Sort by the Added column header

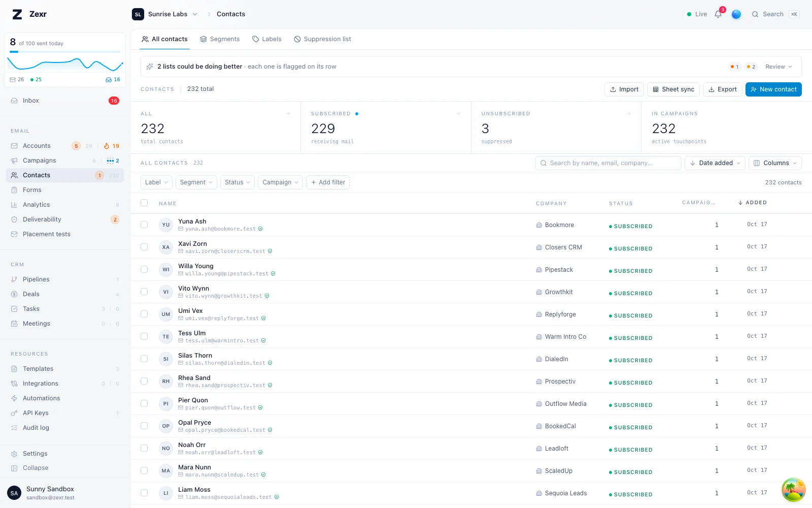tap(753, 203)
